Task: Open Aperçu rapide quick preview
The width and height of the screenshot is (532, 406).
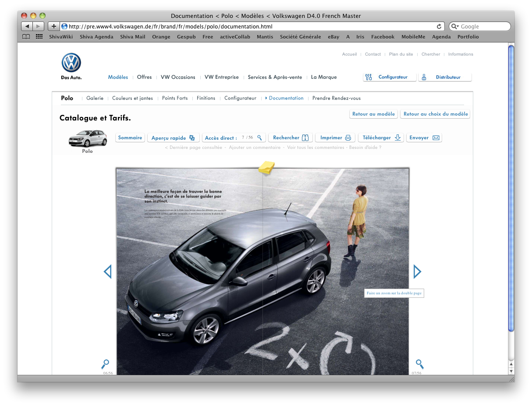Action: tap(174, 138)
